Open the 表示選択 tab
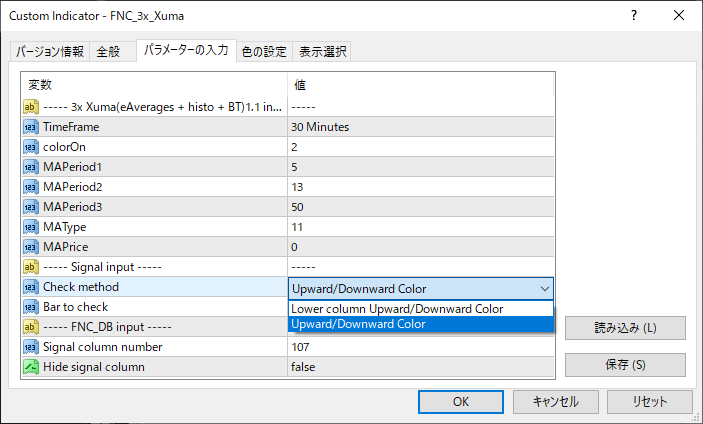 (x=323, y=52)
